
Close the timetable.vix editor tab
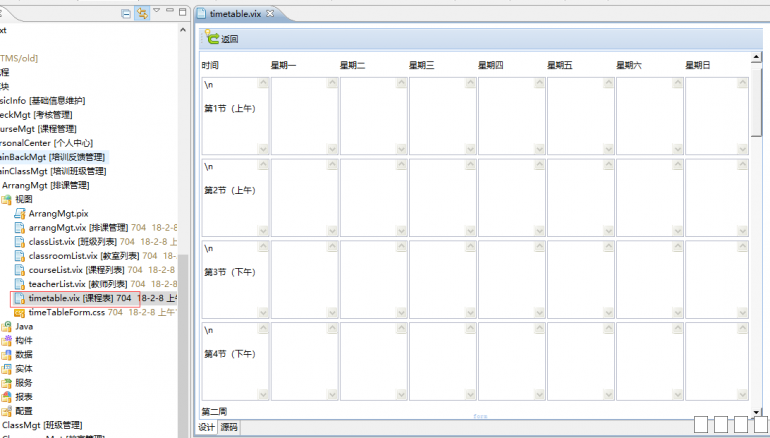[270, 13]
